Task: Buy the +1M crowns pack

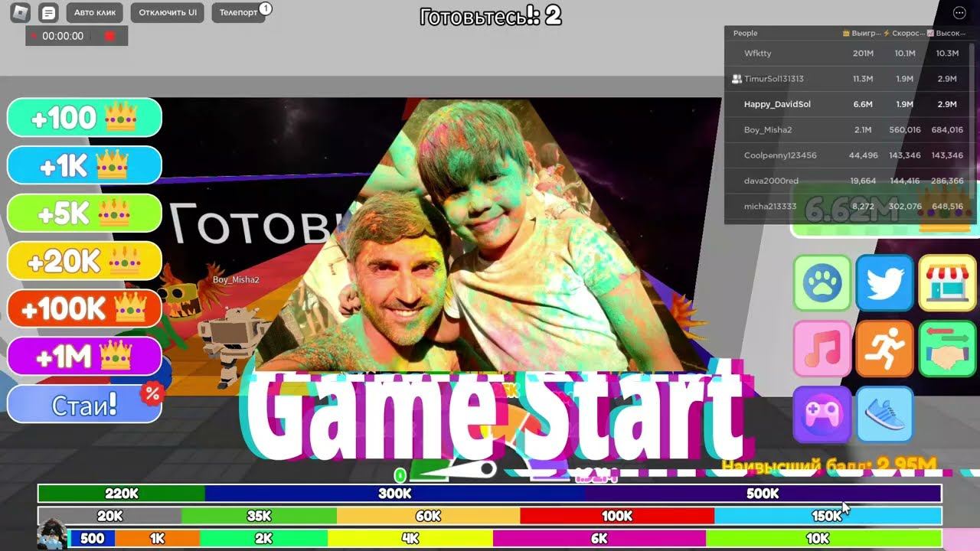Action: click(84, 357)
